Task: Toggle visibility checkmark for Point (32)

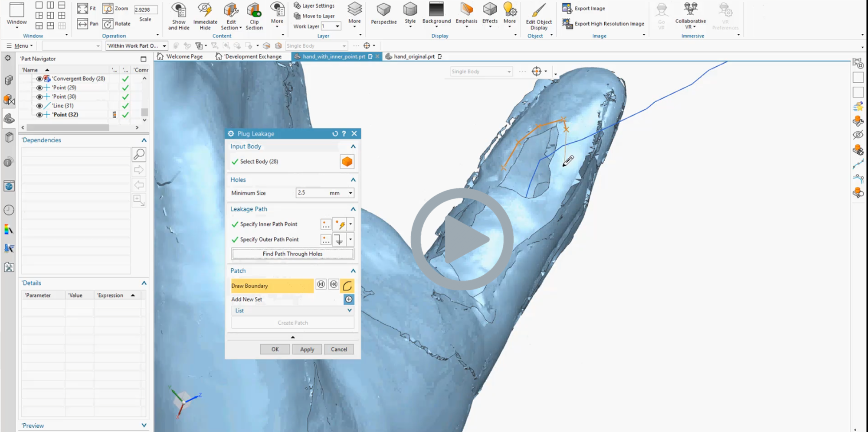Action: [x=126, y=114]
